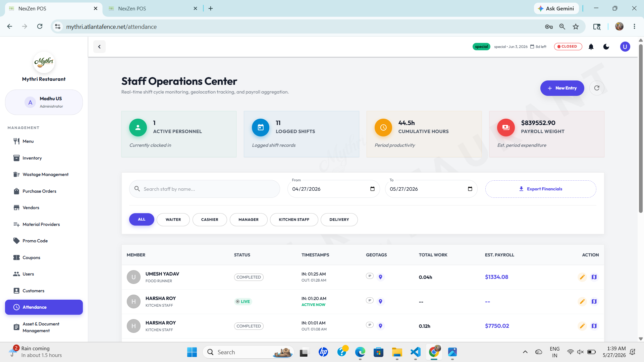The height and width of the screenshot is (362, 644).
Task: Bookmark this page with star icon
Action: pos(576,26)
